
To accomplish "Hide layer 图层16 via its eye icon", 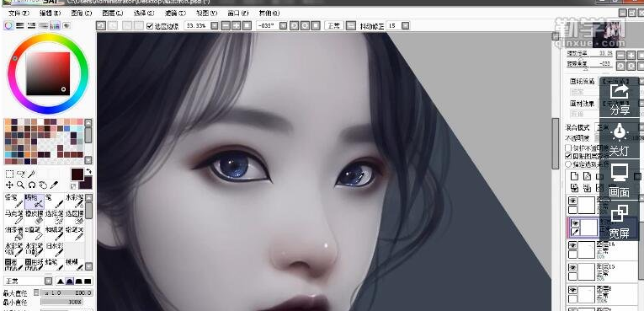I will tap(572, 245).
